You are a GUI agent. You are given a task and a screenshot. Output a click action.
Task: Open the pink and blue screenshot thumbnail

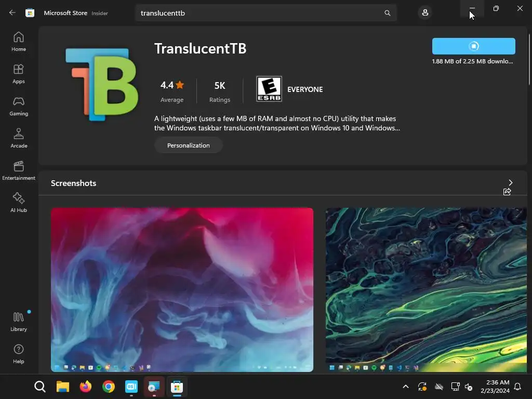pos(182,290)
